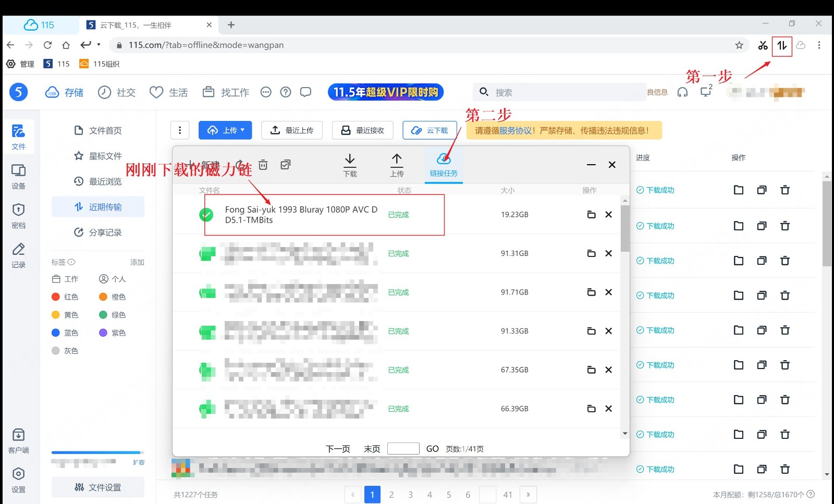Click 下一页 next page link in dialog
Screen dimensions: 834x504
338,449
